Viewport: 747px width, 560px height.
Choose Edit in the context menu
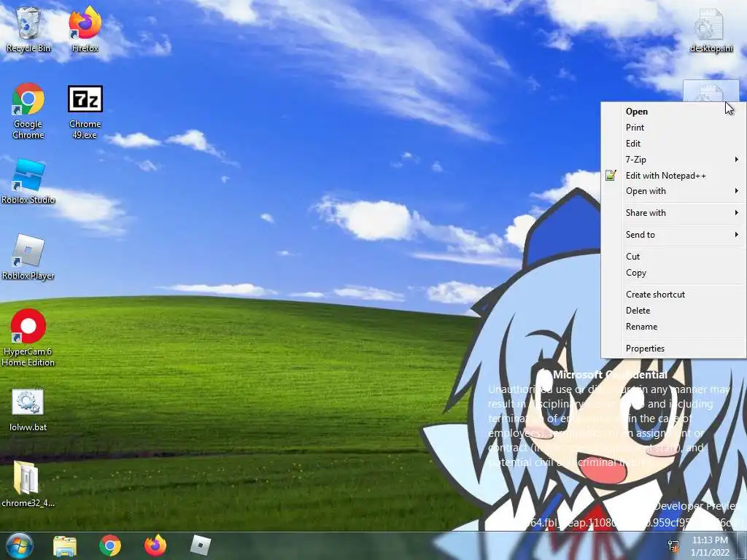673,144
